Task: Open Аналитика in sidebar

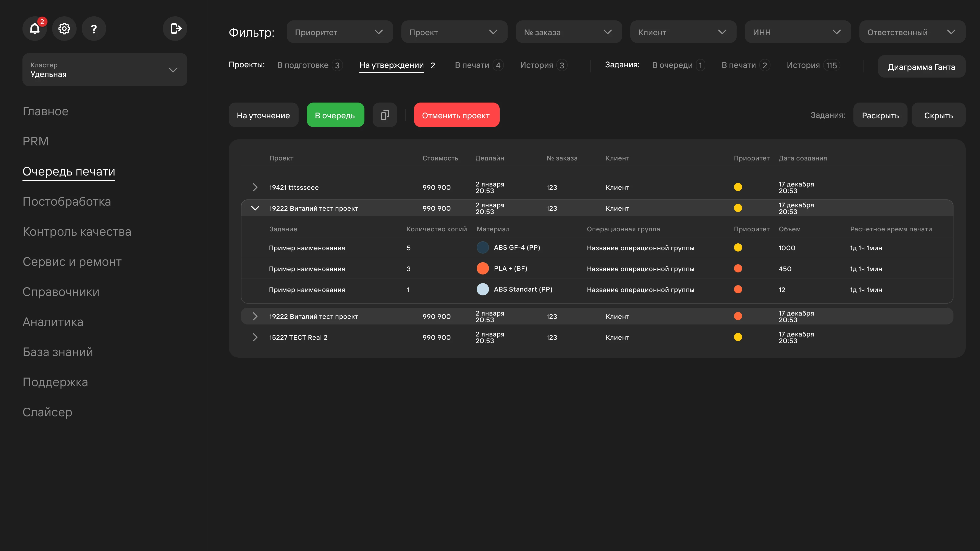Action: (x=53, y=322)
